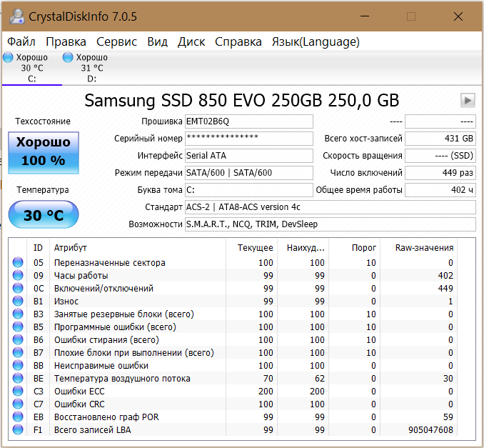Open the Вид menu
484x448 pixels.
[x=158, y=41]
